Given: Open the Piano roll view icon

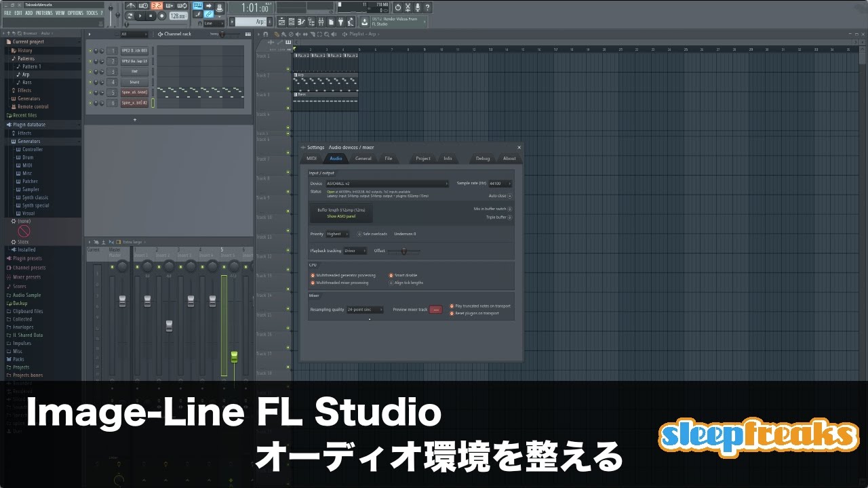Looking at the screenshot, I should [x=301, y=22].
